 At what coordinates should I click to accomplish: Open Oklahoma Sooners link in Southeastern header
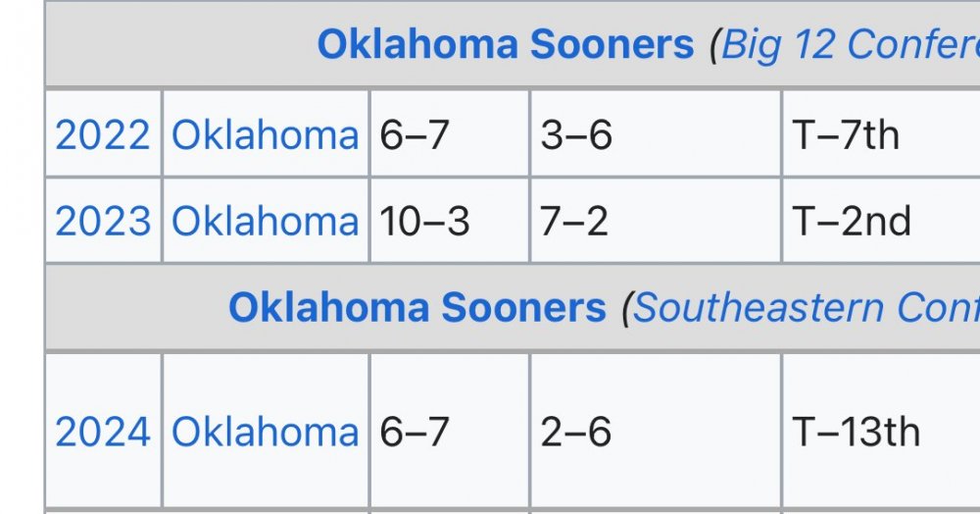pyautogui.click(x=417, y=308)
